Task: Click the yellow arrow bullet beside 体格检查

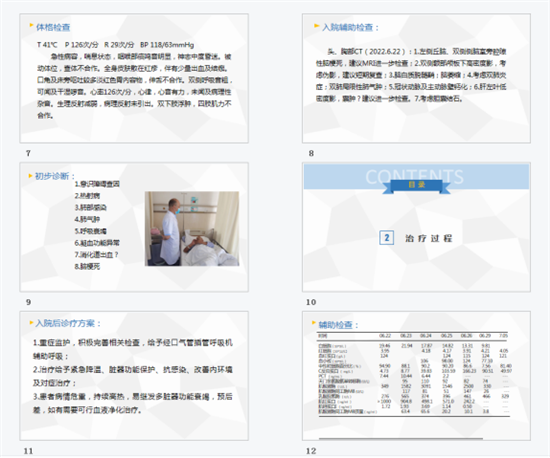Action: [x=31, y=25]
